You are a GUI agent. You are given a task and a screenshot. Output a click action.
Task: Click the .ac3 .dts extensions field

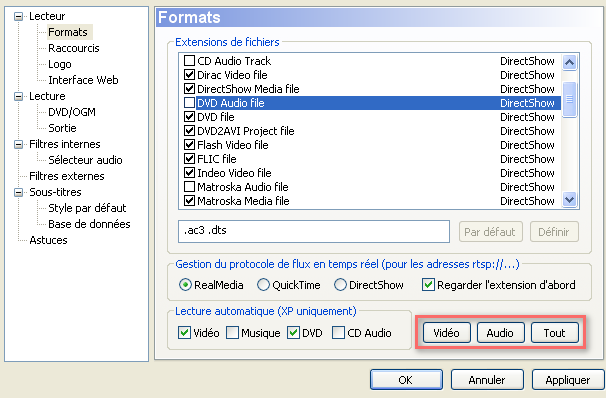[314, 231]
